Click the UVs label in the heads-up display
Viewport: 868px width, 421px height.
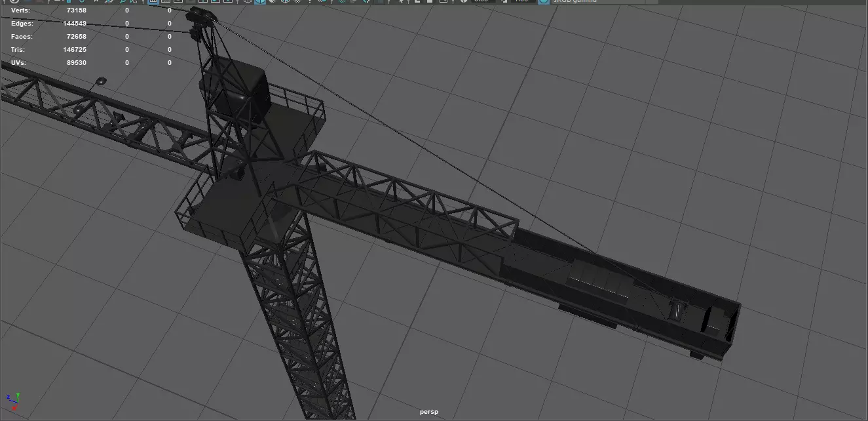19,63
